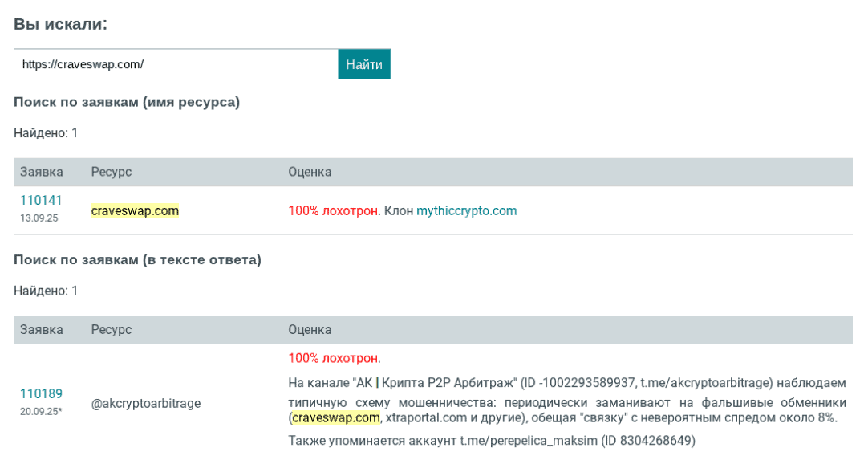Viewport: 868px width, 456px height.
Task: Click the heading 'Вы искали:'
Action: (x=60, y=24)
